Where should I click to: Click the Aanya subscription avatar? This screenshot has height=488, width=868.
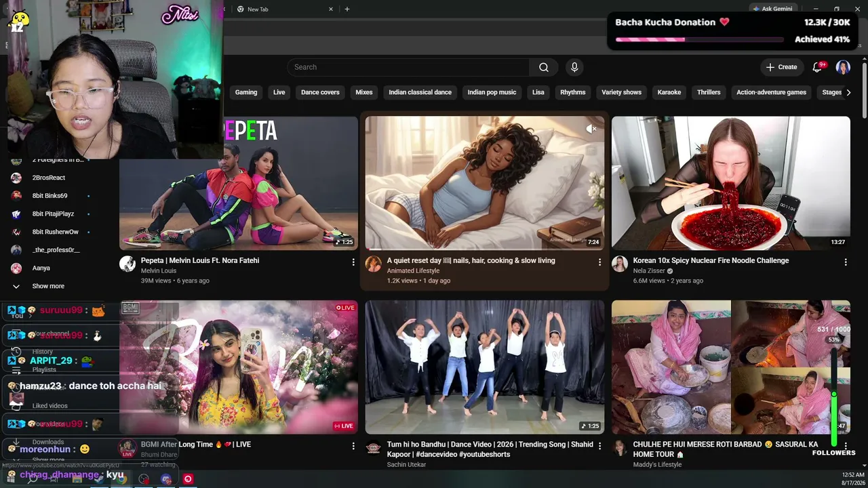click(16, 268)
